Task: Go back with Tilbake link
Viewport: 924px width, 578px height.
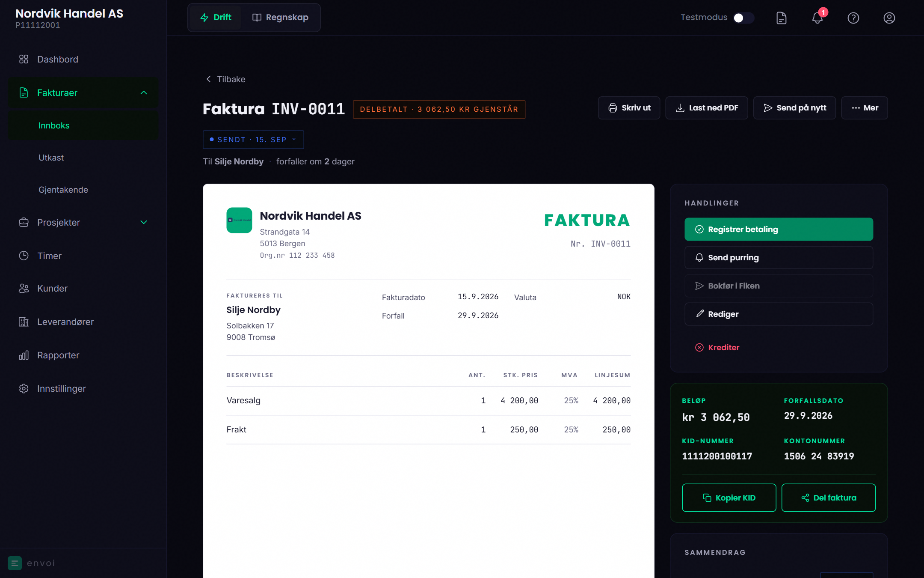Action: pyautogui.click(x=226, y=79)
